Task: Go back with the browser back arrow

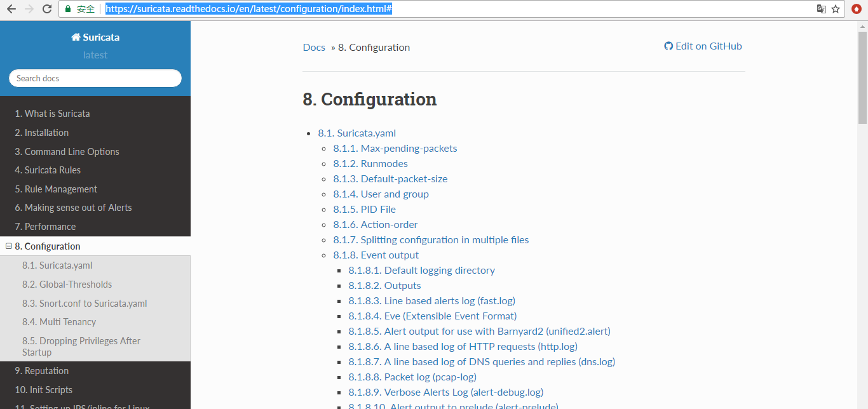Action: (11, 9)
